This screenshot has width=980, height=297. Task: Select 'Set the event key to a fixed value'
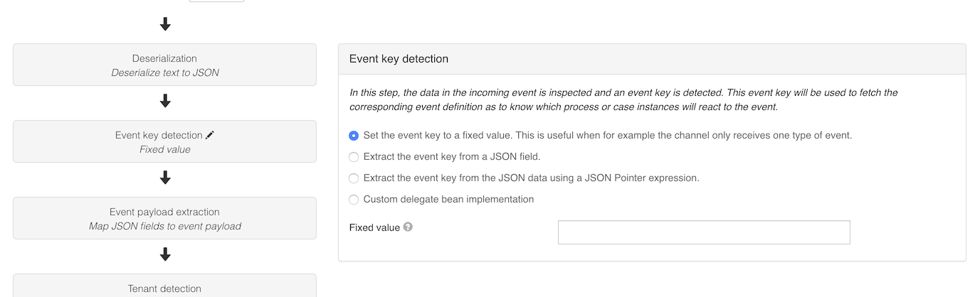pos(354,136)
